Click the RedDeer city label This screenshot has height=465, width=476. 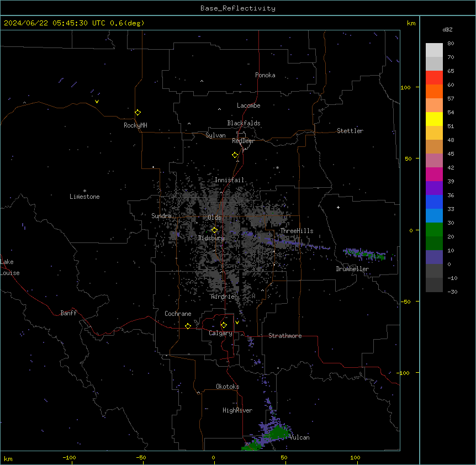point(243,141)
